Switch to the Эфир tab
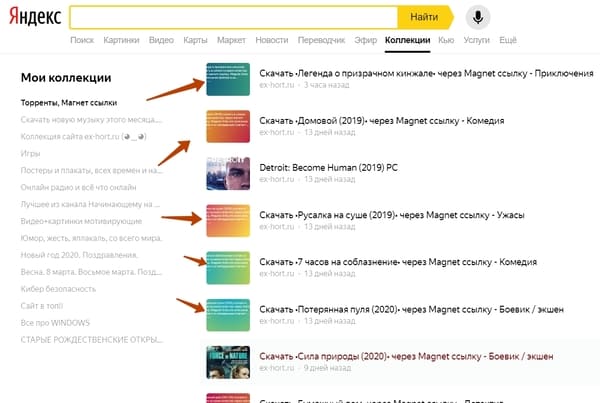The height and width of the screenshot is (403, 600). [x=365, y=40]
